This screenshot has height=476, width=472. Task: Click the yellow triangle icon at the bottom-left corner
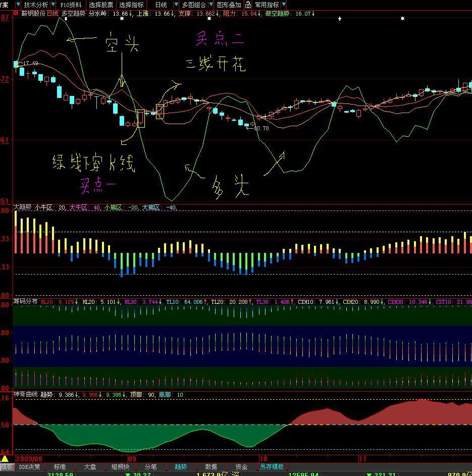5,458
